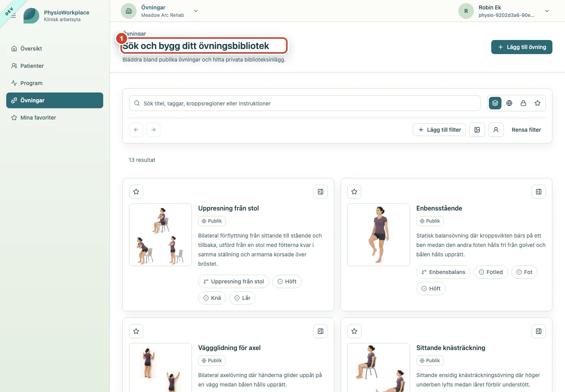Click the PhysioWorkplace logo

31,16
